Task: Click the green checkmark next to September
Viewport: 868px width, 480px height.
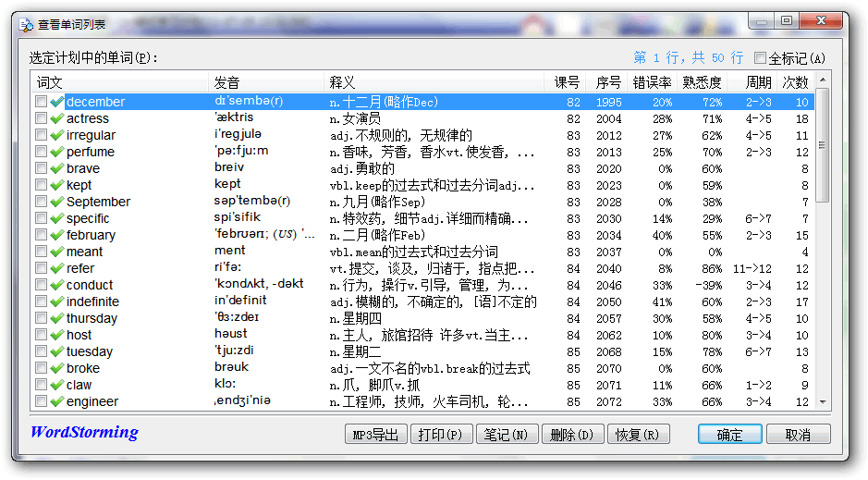Action: coord(57,202)
